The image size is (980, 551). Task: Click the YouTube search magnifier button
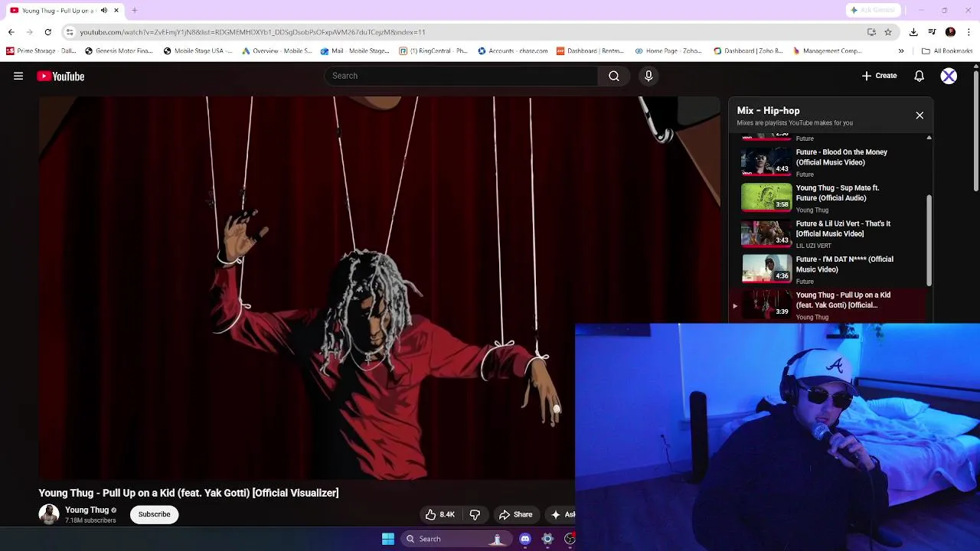click(x=614, y=76)
